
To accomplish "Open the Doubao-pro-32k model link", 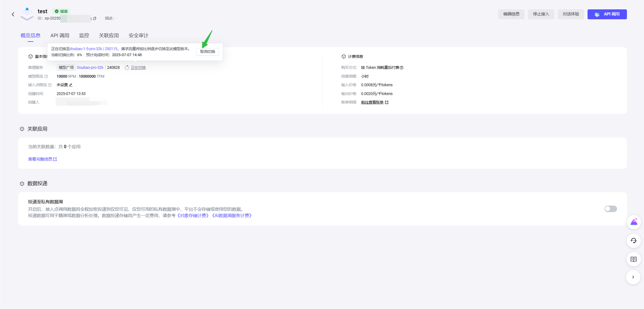I will (x=90, y=68).
